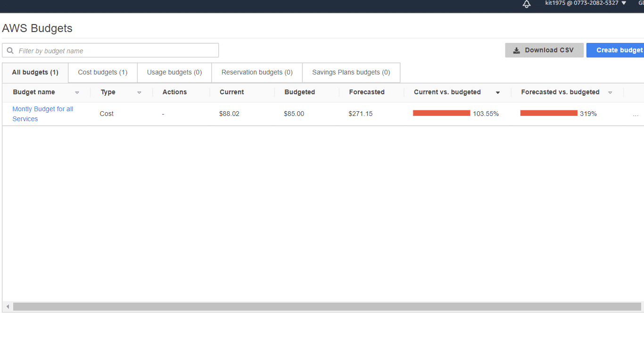Click the 103.55% budget progress bar
Viewport: 644px width, 362px height.
(441, 113)
